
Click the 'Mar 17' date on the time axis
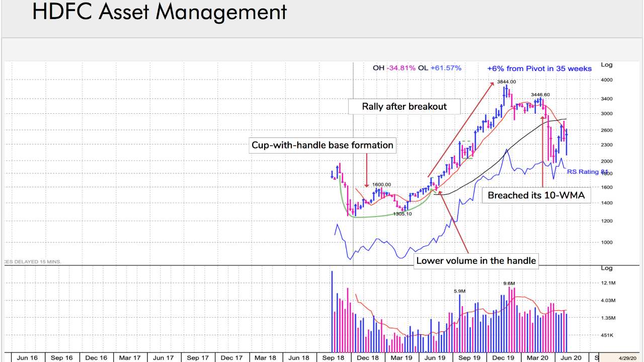click(130, 358)
